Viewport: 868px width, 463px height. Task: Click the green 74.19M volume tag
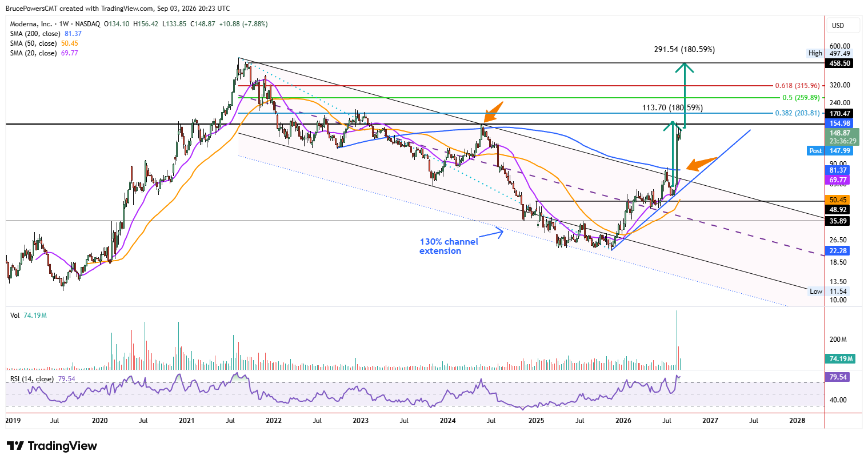click(841, 359)
